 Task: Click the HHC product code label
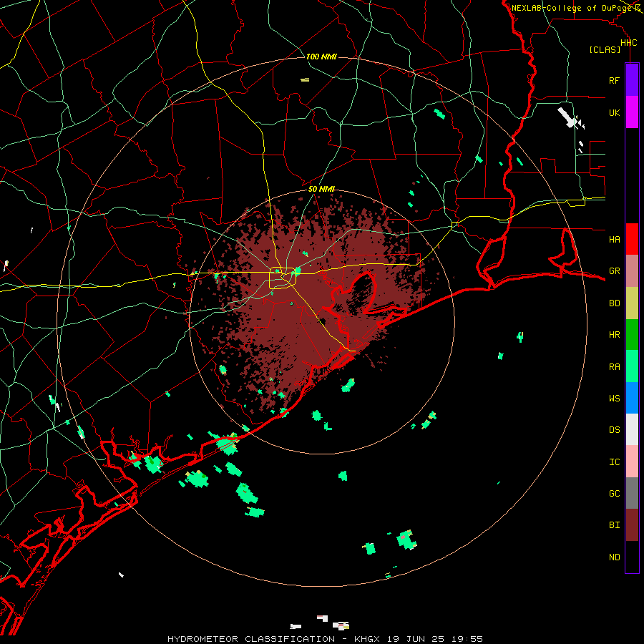tap(628, 43)
